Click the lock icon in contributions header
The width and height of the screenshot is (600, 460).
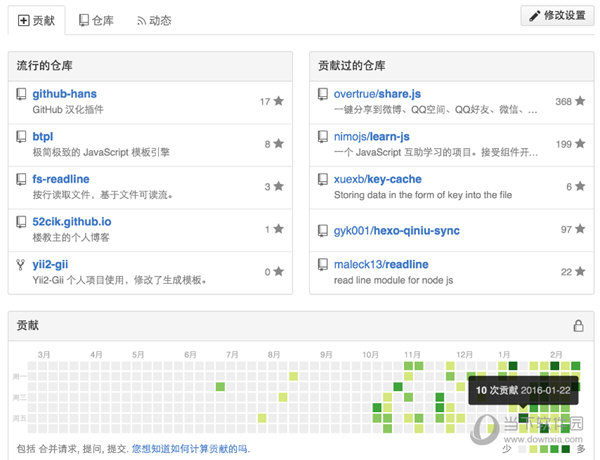(578, 326)
